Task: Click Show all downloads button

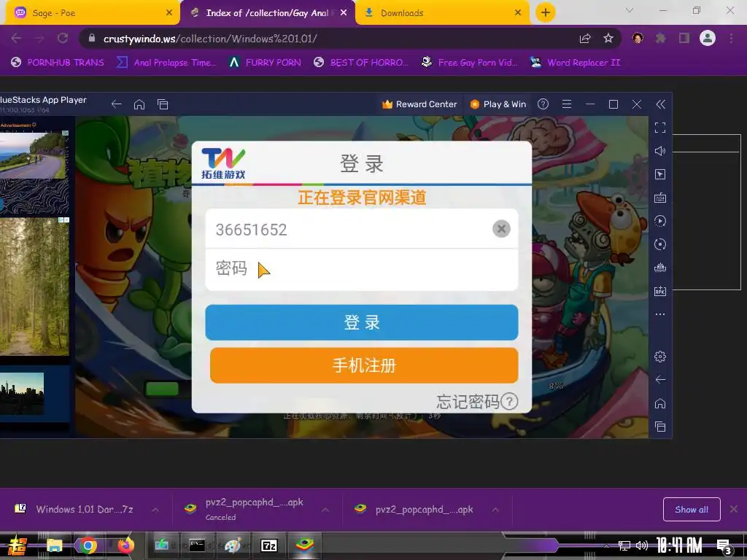Action: [x=692, y=510]
